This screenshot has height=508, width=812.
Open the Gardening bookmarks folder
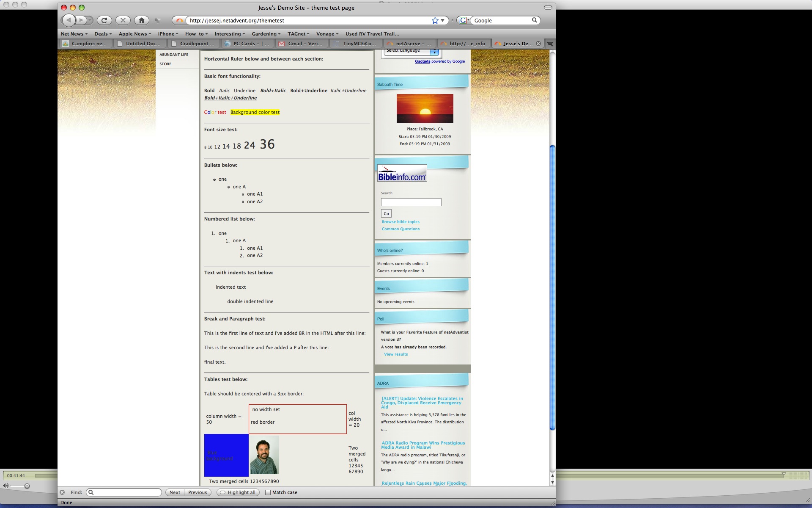[x=266, y=34]
